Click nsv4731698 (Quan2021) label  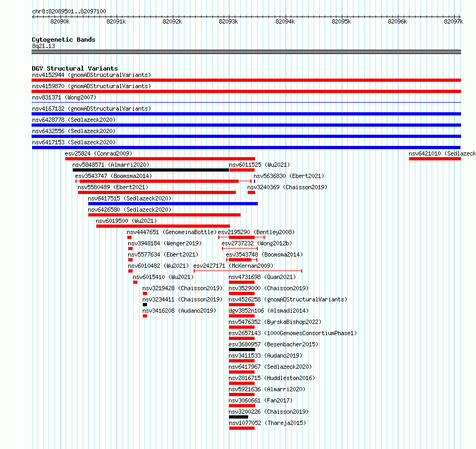click(x=262, y=277)
